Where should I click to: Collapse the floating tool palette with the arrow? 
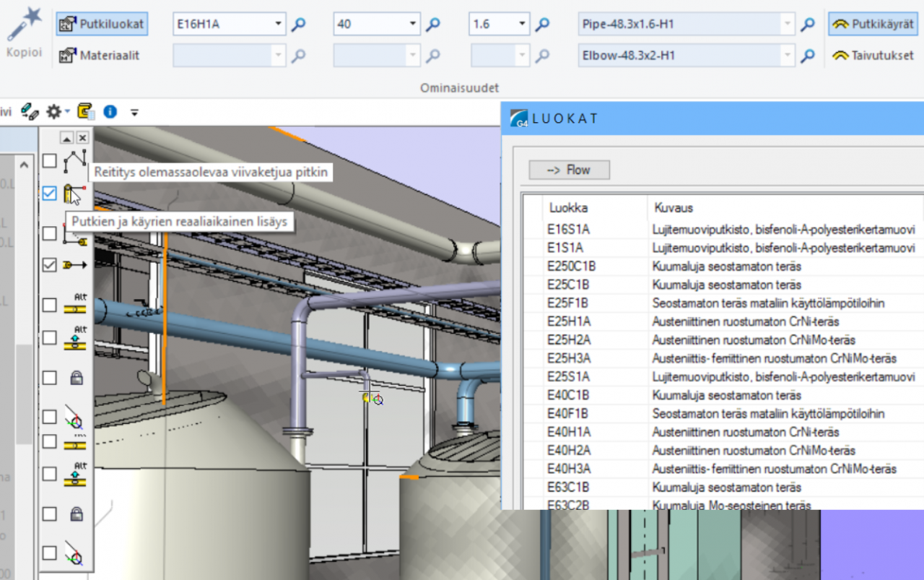[x=67, y=137]
